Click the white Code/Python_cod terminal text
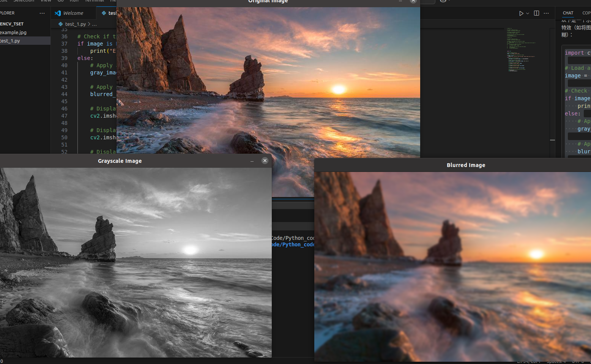591x364 pixels. coord(293,238)
